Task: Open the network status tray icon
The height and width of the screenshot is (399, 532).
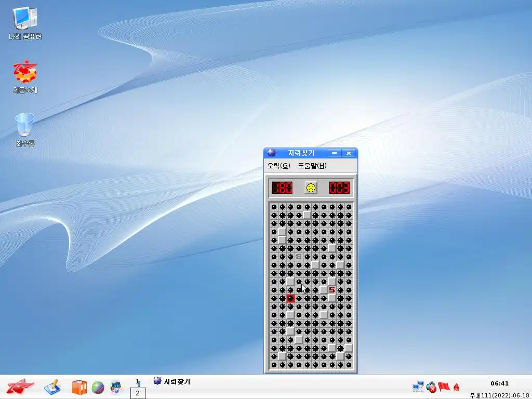Action: [x=418, y=387]
